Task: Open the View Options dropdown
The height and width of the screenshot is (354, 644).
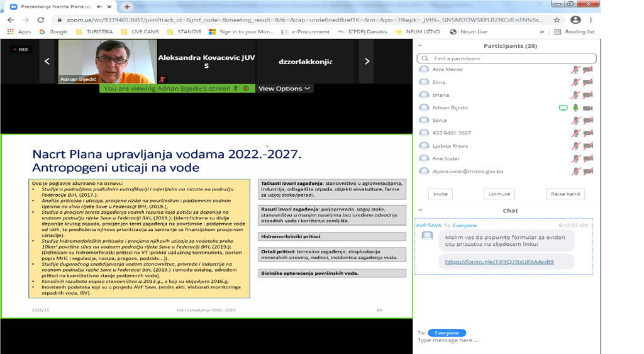Action: (x=284, y=89)
